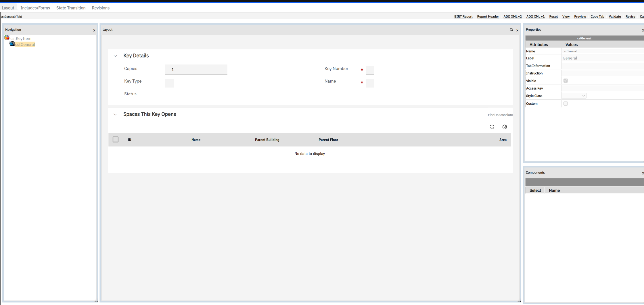Viewport: 644px width, 305px height.
Task: Click the Key Type field
Action: click(169, 83)
